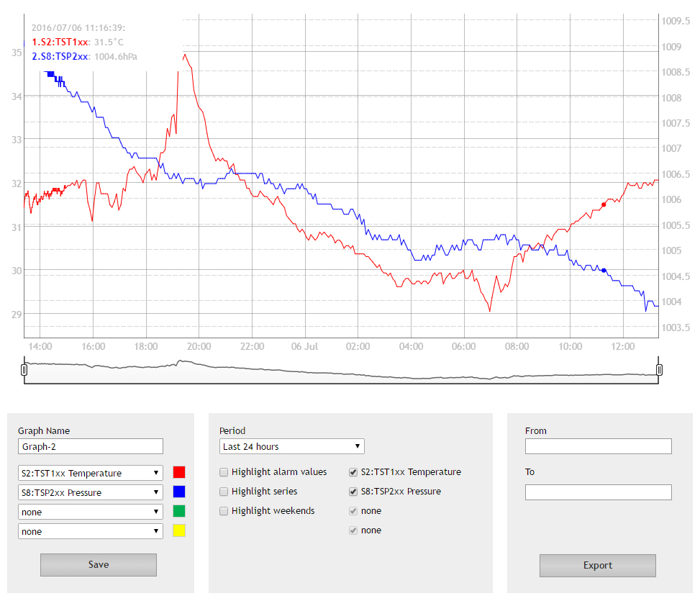Uncheck S8:TSP2xx Pressure series visibility

(x=353, y=492)
